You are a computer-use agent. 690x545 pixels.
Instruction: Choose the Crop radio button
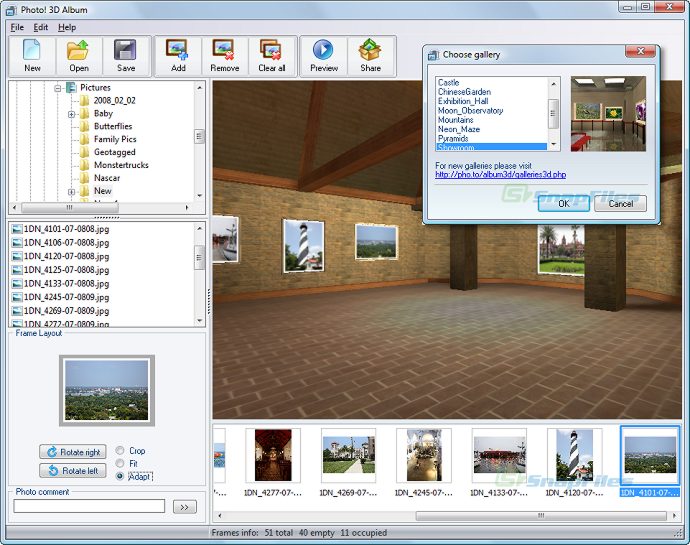[120, 450]
